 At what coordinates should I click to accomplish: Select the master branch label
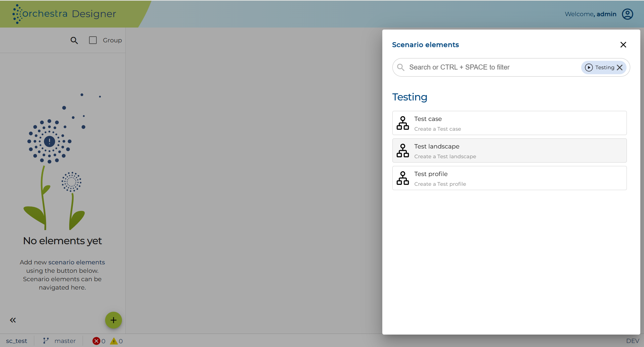[x=65, y=341]
